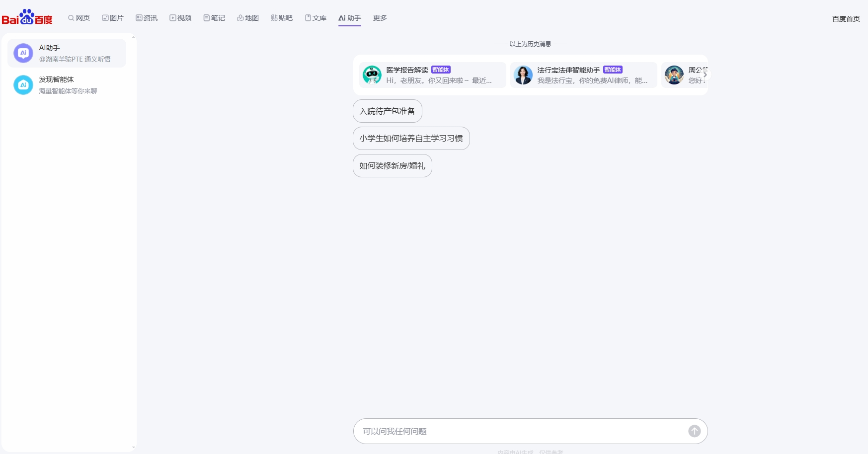Open the 贴吧 forum section
The image size is (868, 454).
pos(282,17)
